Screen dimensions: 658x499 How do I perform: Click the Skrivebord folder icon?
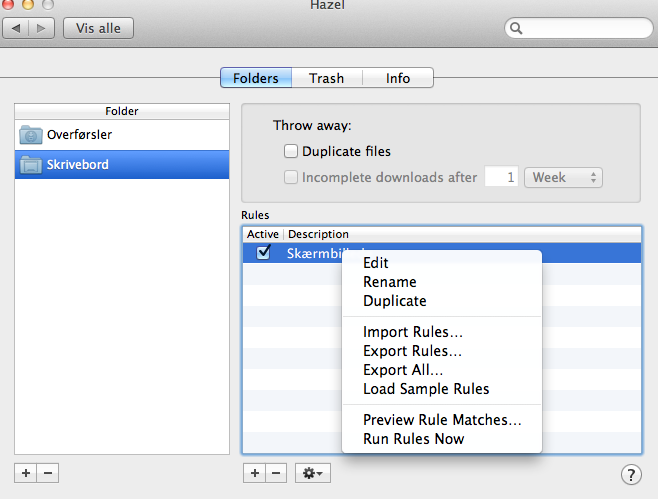point(31,165)
